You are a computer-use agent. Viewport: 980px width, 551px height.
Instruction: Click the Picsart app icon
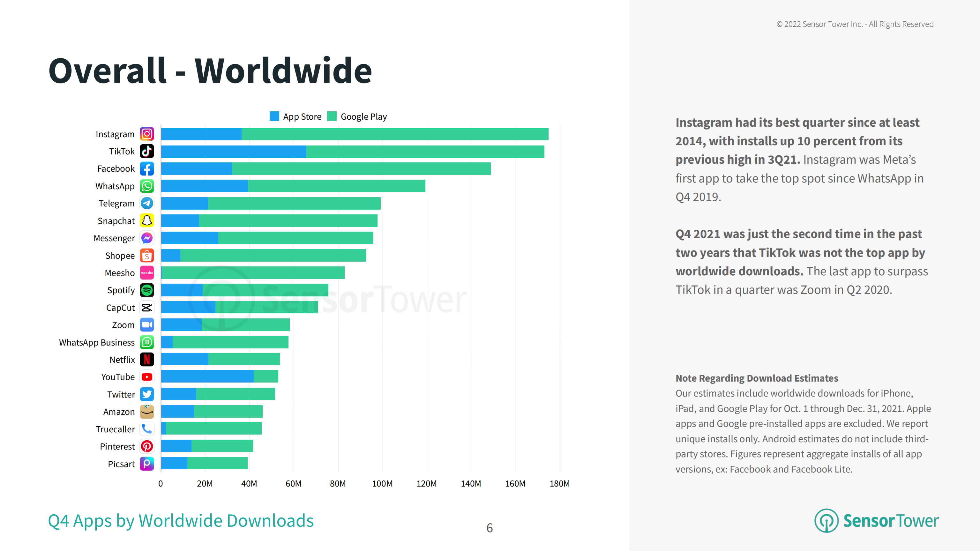click(147, 464)
